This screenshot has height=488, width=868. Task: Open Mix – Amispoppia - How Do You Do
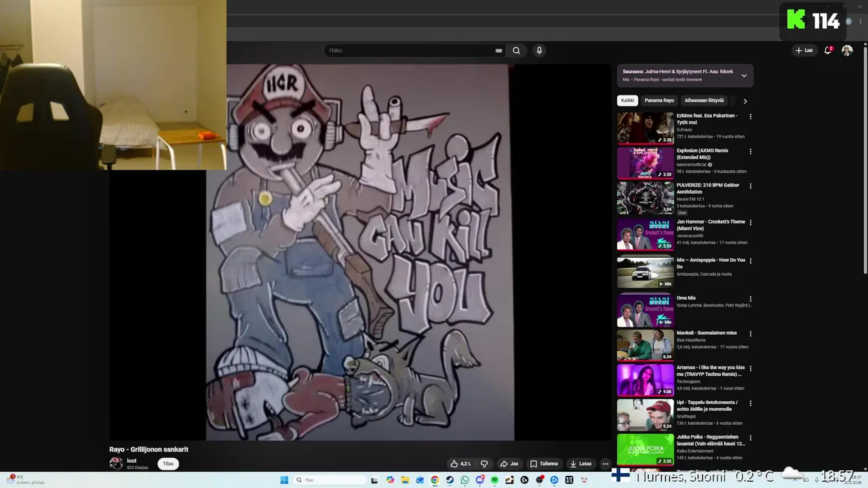[711, 263]
